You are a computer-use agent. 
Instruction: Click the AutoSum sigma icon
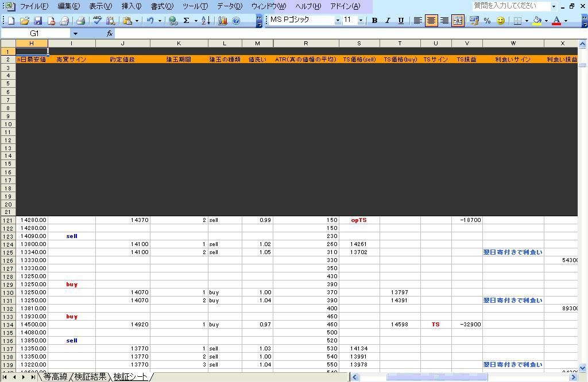(186, 21)
